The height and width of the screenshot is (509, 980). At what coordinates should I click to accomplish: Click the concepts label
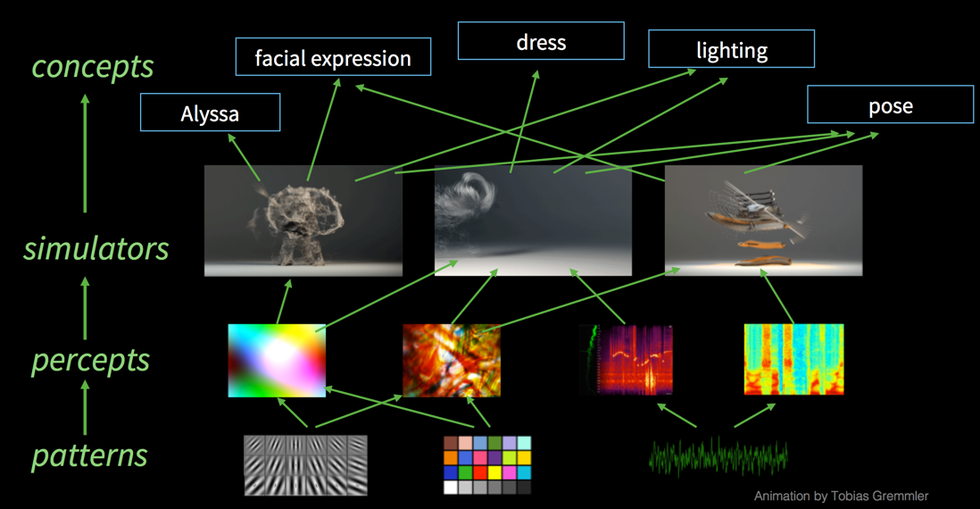(93, 66)
